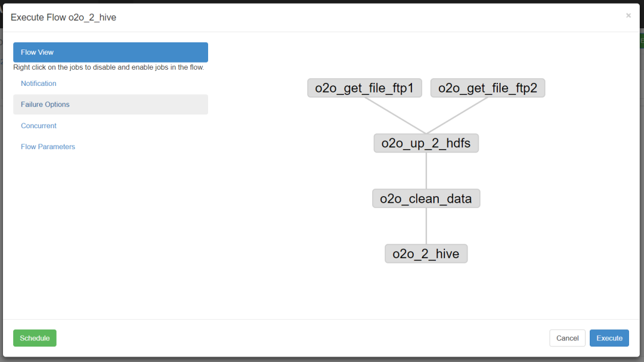Image resolution: width=644 pixels, height=362 pixels.
Task: Select the Flow View tab
Action: 110,52
